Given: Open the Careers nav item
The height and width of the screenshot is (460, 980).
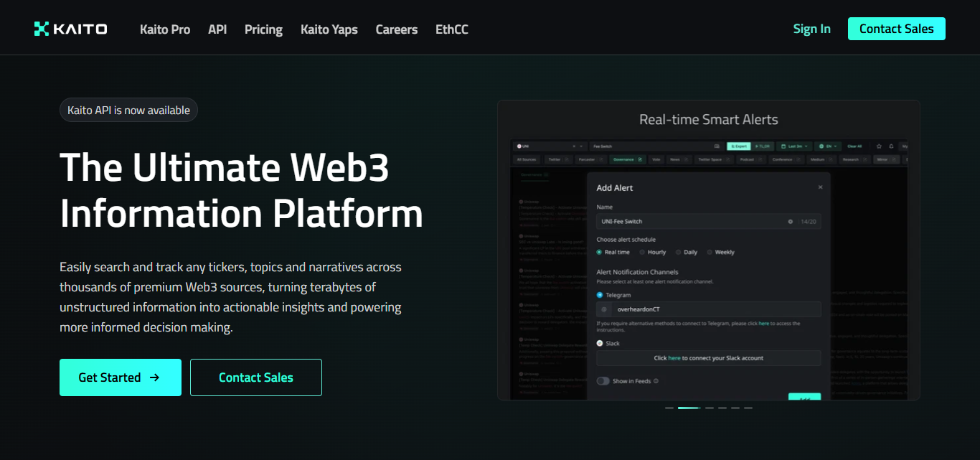Looking at the screenshot, I should point(397,29).
